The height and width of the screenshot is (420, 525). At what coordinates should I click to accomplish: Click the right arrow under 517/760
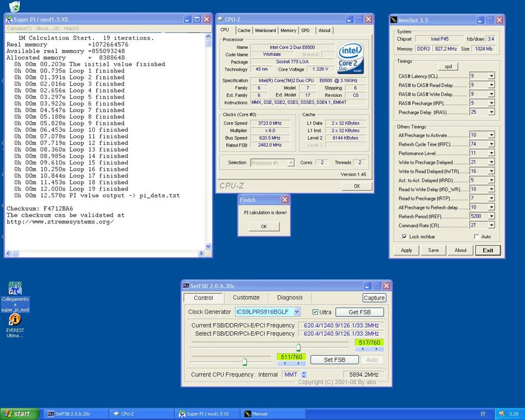376,349
